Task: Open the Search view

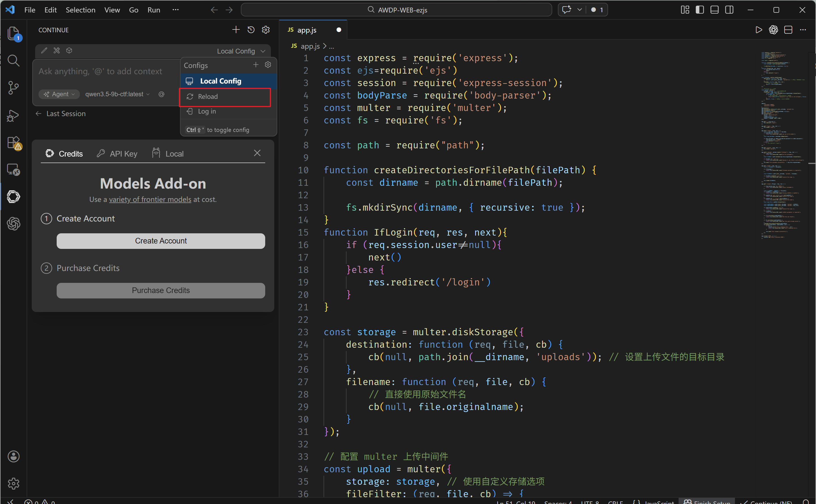Action: click(x=13, y=60)
